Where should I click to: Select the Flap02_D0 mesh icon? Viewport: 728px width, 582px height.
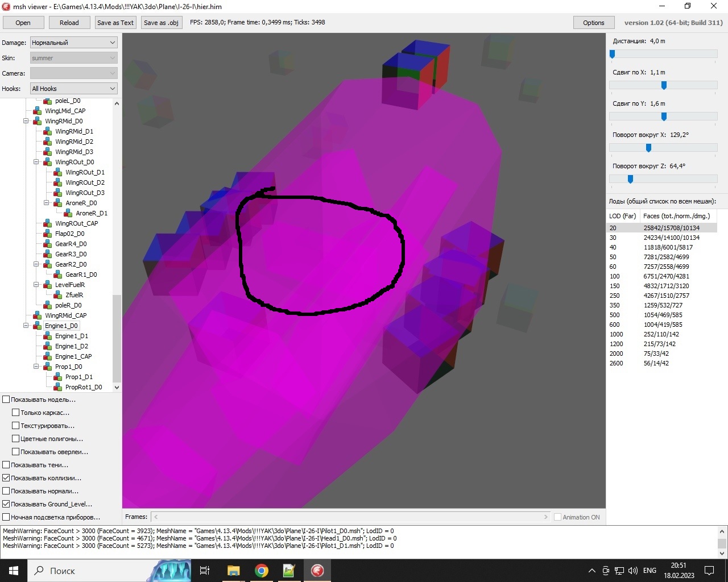coord(48,234)
